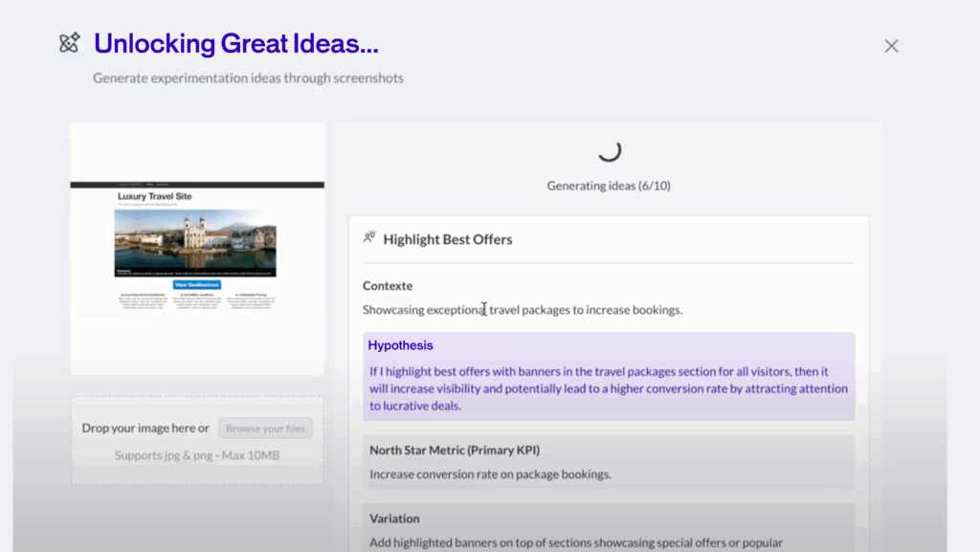Click 'Drop your image here or' text
This screenshot has width=980, height=552.
click(x=145, y=429)
